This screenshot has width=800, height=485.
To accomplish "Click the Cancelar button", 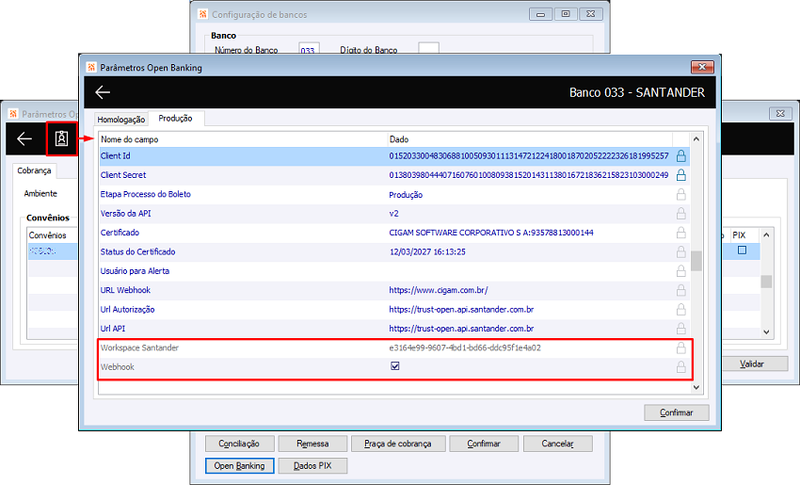I will click(558, 444).
